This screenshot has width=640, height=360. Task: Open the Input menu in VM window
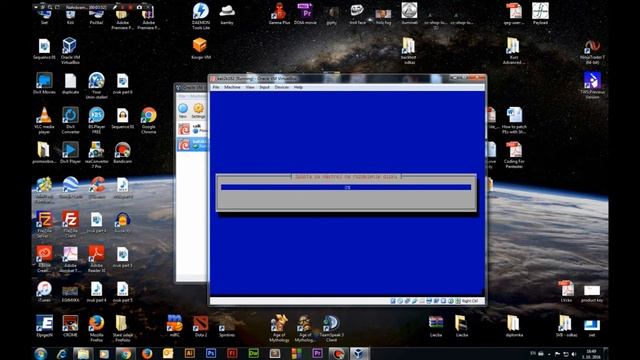264,87
